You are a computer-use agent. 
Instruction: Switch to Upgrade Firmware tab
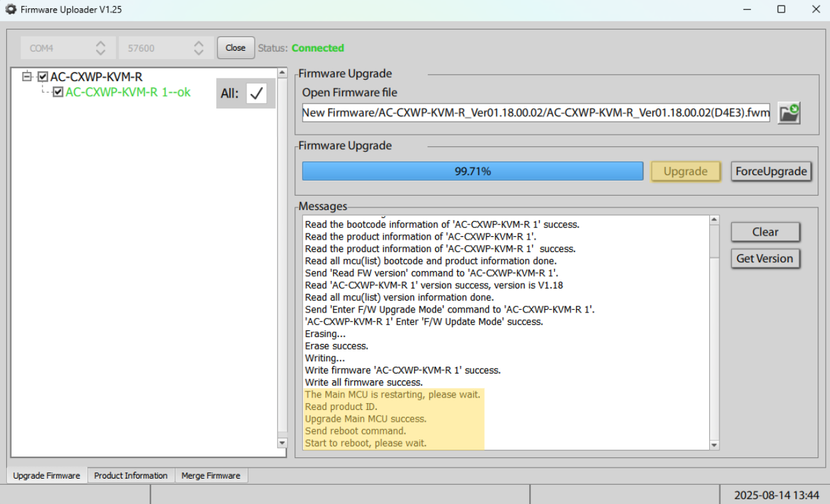[x=47, y=475]
